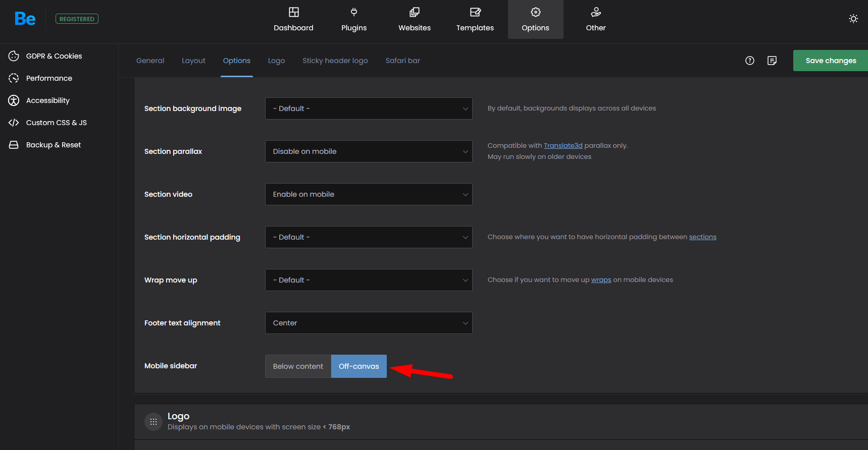Viewport: 868px width, 450px height.
Task: Follow the sections link
Action: 703,237
